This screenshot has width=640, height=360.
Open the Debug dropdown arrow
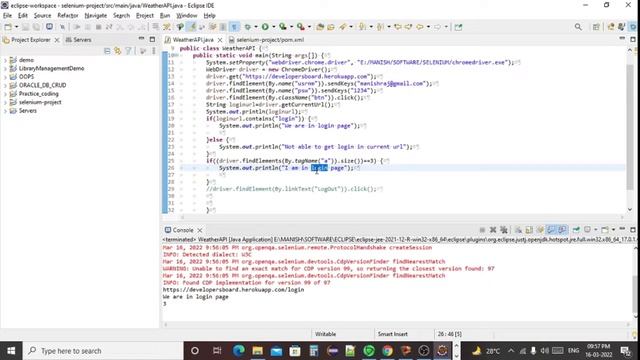coord(256,27)
